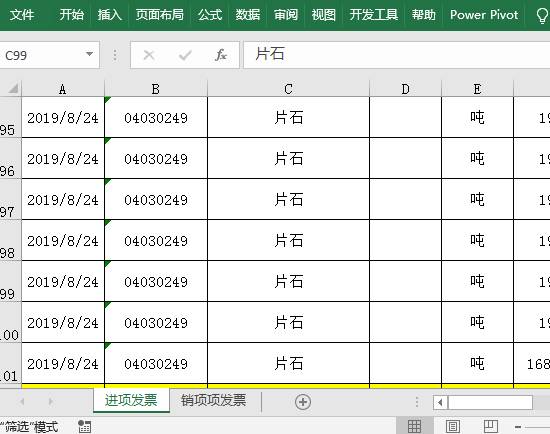The image size is (550, 434).
Task: Open Insert Function fx dialog
Action: (221, 55)
